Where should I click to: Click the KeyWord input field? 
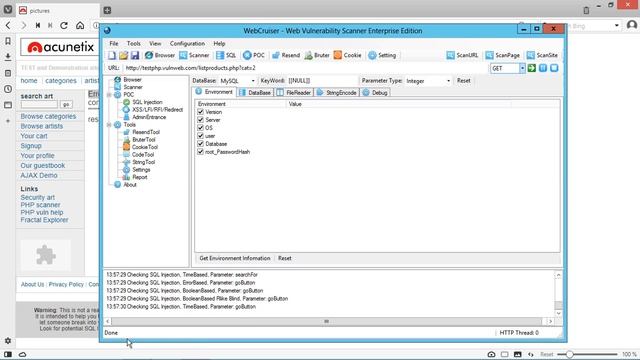322,81
